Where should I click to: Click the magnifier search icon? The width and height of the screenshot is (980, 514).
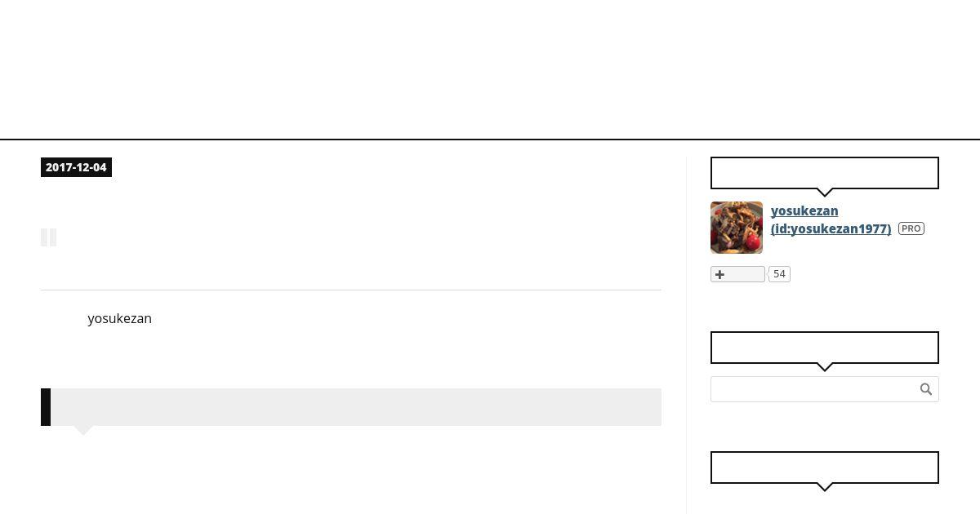coord(926,389)
